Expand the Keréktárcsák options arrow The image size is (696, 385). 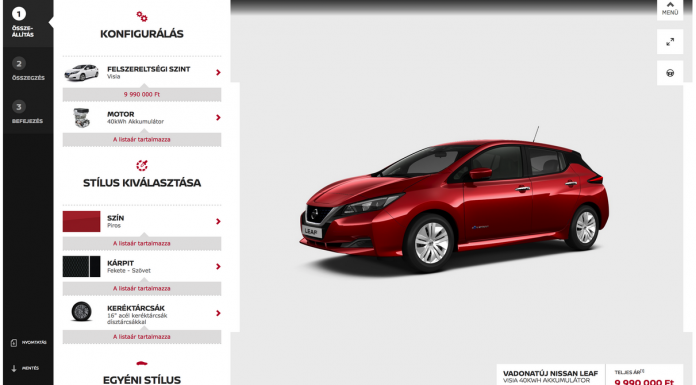click(x=218, y=313)
